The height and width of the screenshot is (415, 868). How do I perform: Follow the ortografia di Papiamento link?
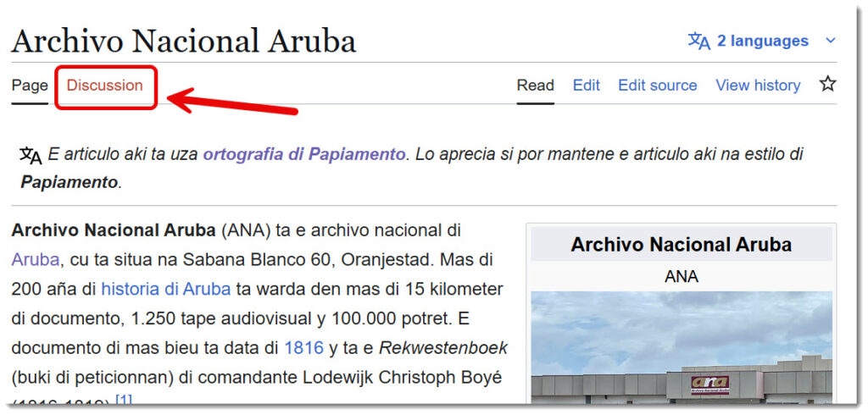pyautogui.click(x=303, y=154)
